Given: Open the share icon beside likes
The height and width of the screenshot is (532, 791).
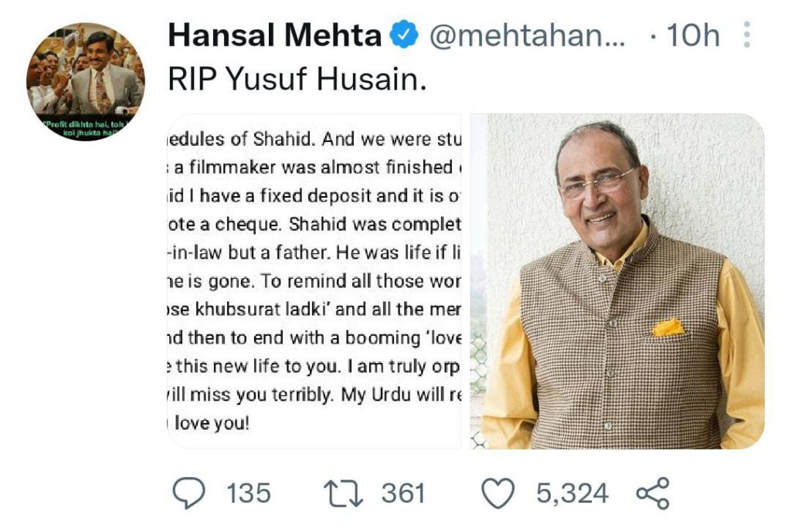Looking at the screenshot, I should coord(653,493).
